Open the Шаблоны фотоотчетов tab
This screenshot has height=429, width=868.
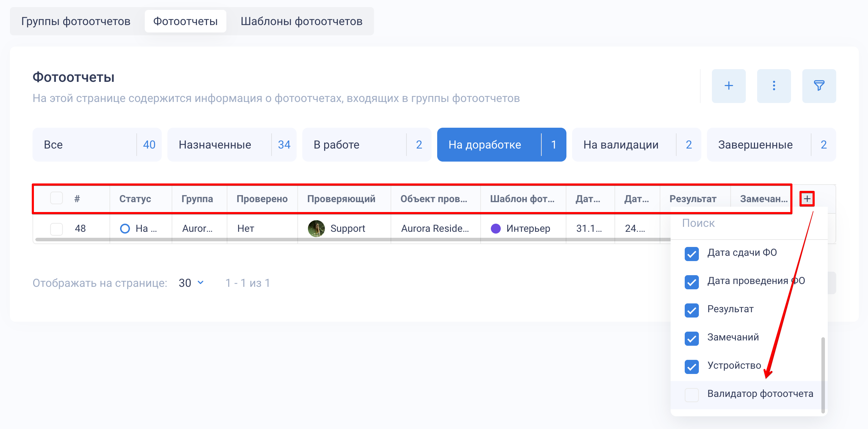coord(301,21)
